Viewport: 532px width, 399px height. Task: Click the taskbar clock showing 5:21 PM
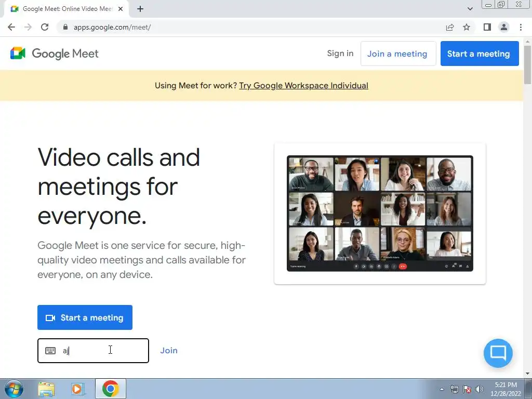coord(506,389)
